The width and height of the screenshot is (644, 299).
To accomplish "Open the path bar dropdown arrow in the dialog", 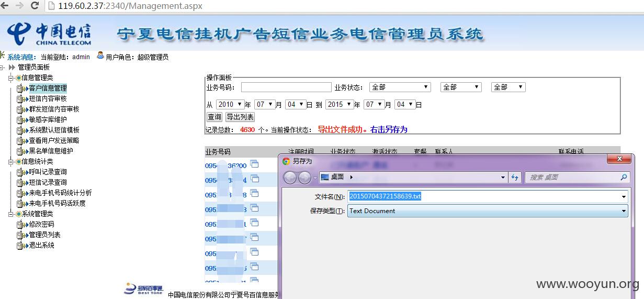I will pos(503,177).
